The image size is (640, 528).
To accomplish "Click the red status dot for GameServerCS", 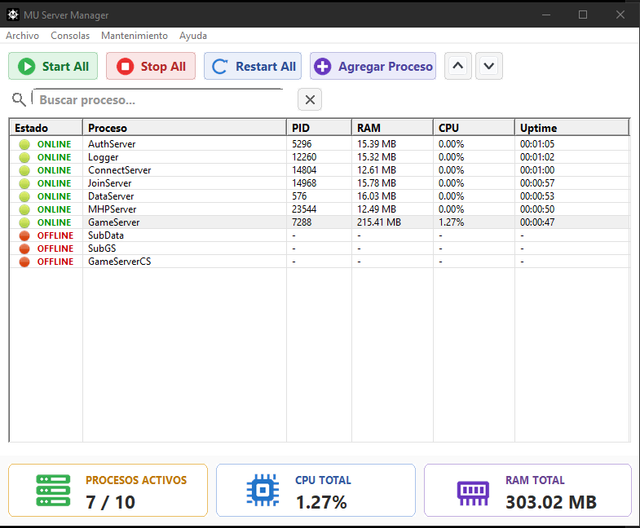I will point(24,262).
